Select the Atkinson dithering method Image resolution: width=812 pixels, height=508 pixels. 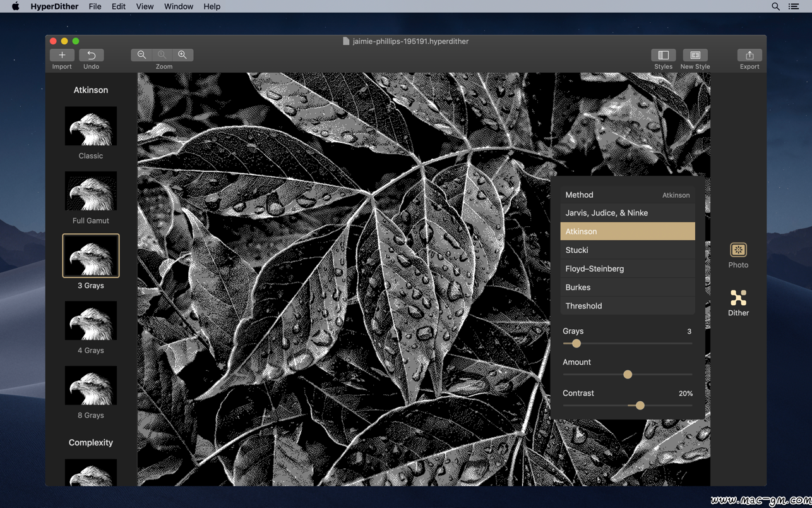tap(628, 231)
